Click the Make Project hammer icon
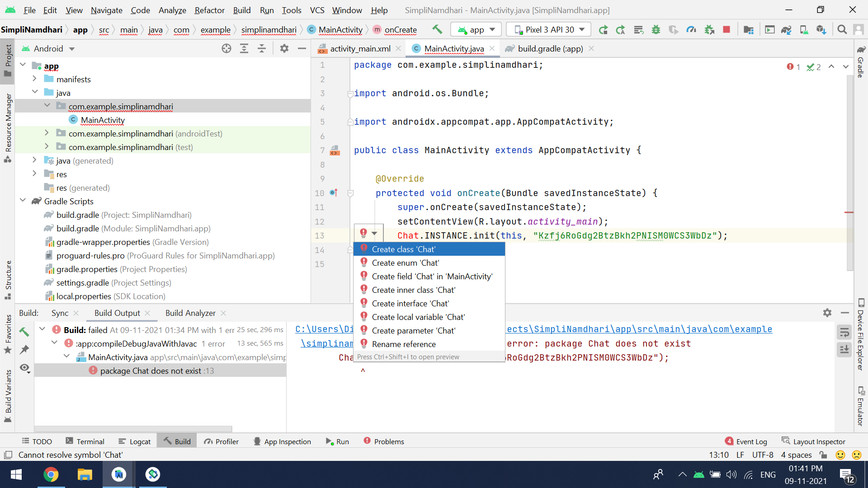This screenshot has width=868, height=488. 437,29
